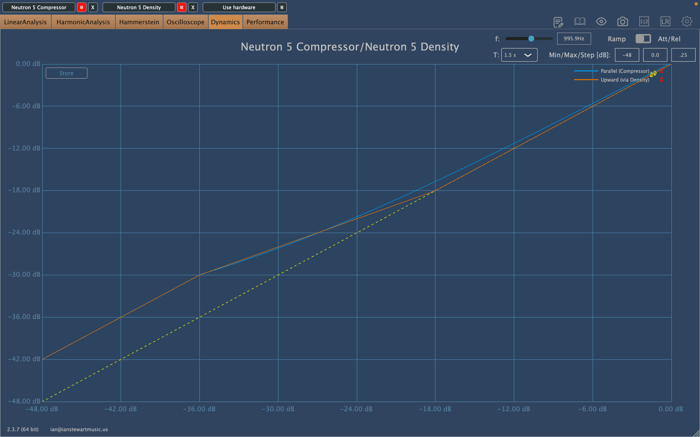Delete Upward (via Density) curve with red X

tap(661, 80)
